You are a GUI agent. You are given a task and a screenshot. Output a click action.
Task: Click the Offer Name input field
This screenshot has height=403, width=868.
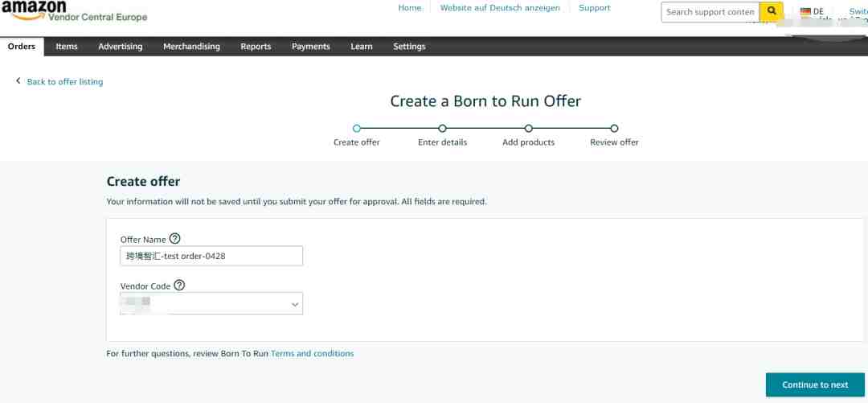coord(211,256)
